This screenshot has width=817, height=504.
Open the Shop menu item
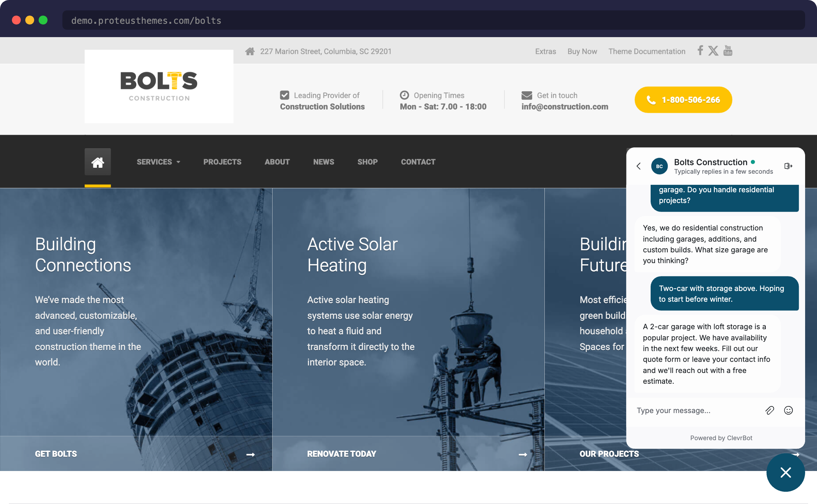point(367,161)
